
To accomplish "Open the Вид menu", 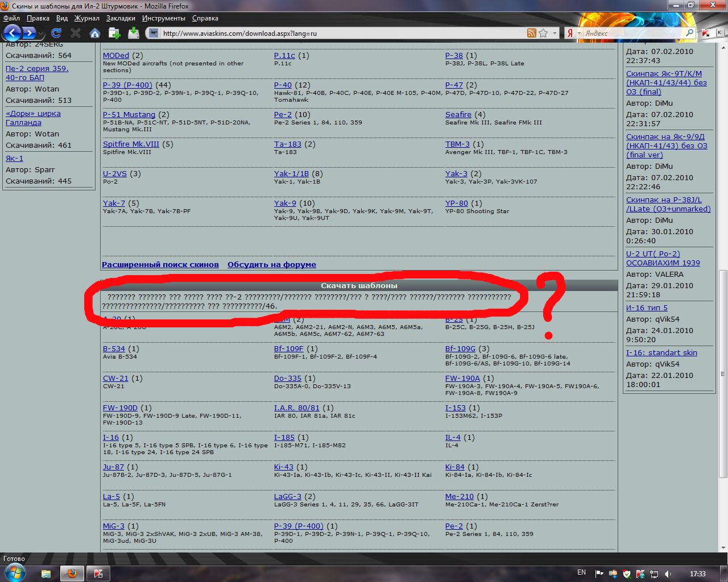I will click(62, 18).
